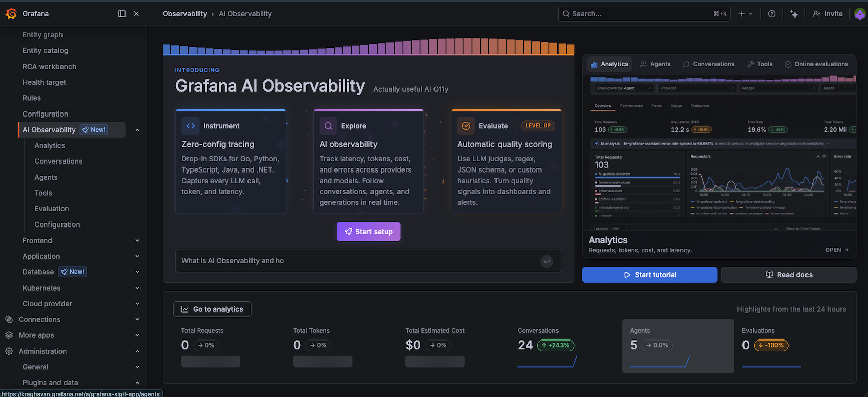The height and width of the screenshot is (397, 868).
Task: Click the New badge next to Database
Action: click(x=73, y=272)
